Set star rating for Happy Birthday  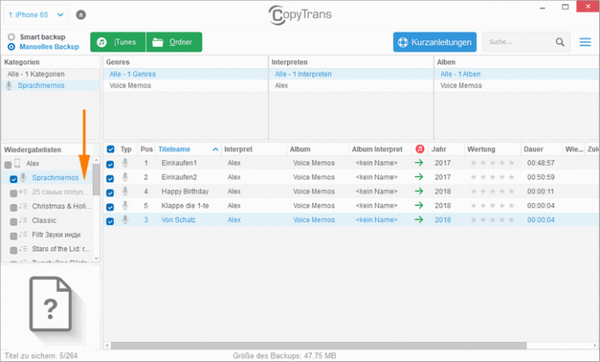coord(492,191)
